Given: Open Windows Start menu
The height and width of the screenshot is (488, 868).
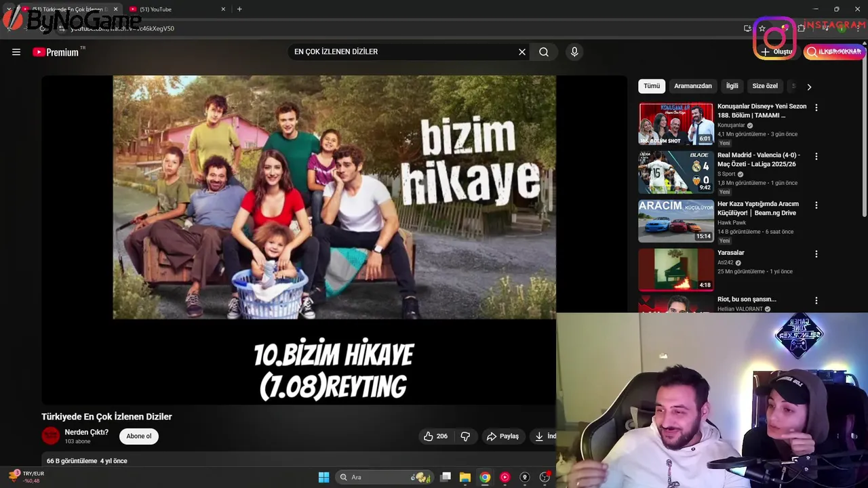Looking at the screenshot, I should [323, 477].
